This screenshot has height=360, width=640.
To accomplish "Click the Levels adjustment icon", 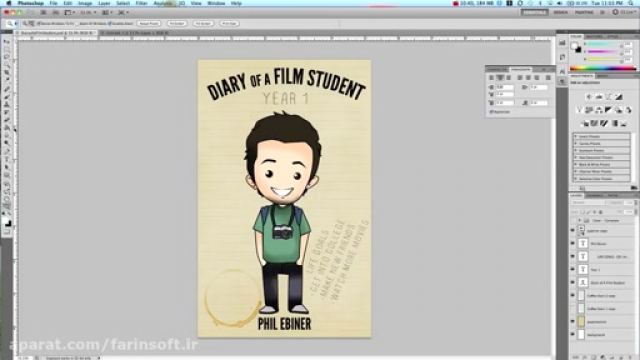I will 599,97.
